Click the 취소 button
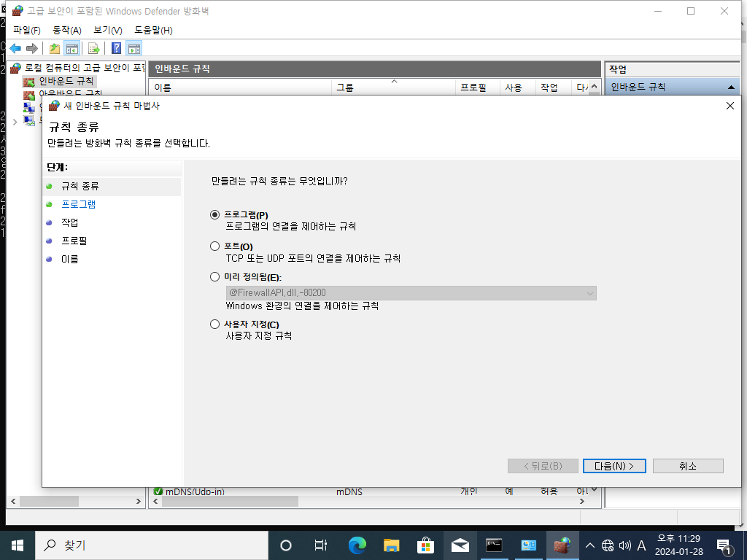The image size is (747, 560). pos(688,466)
